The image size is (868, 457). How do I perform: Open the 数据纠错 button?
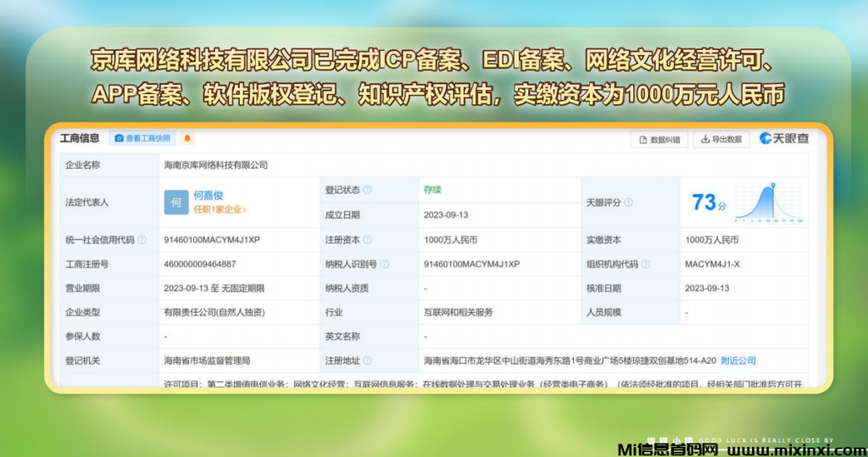tap(659, 140)
